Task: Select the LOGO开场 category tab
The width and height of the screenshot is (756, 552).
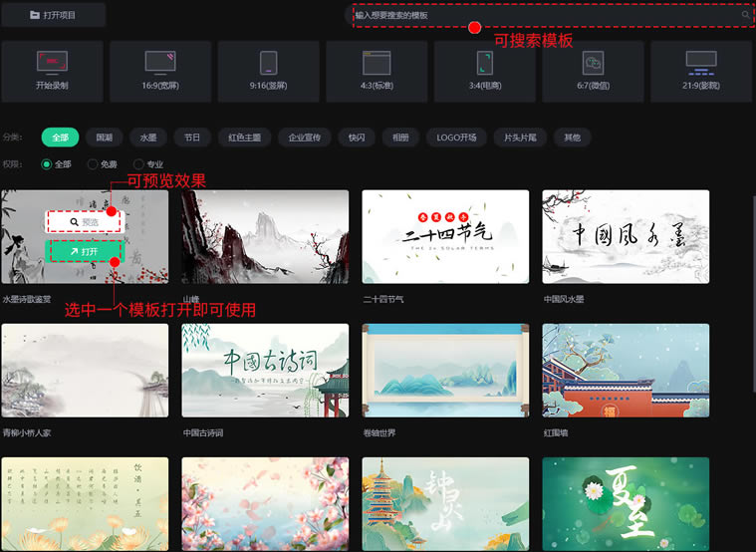Action: coord(456,138)
